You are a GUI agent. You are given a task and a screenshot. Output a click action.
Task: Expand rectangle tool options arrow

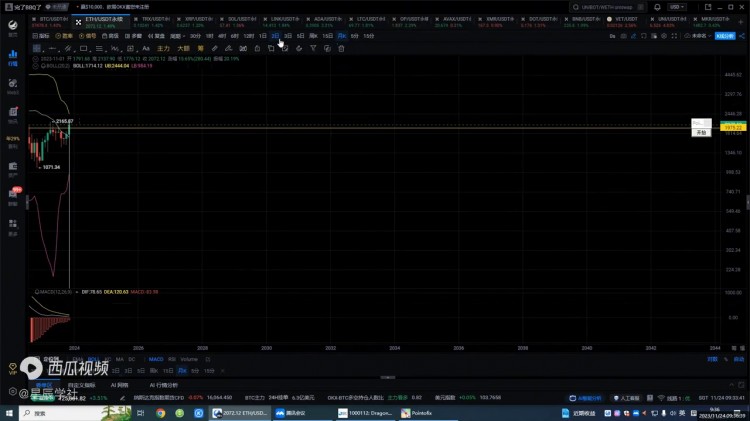[x=90, y=49]
